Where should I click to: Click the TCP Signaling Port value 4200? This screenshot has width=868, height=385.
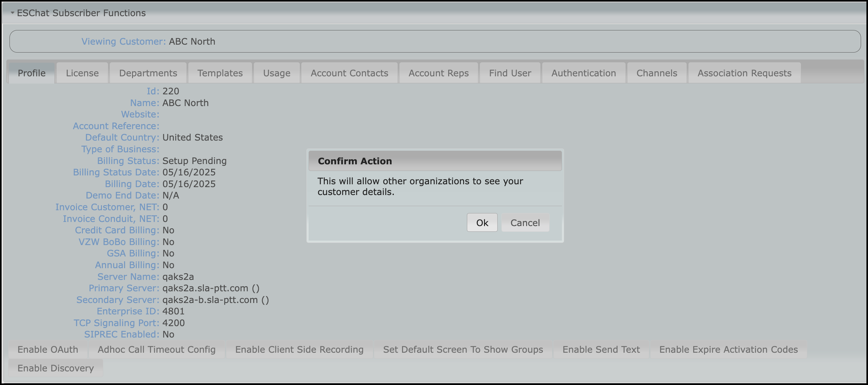coord(173,323)
